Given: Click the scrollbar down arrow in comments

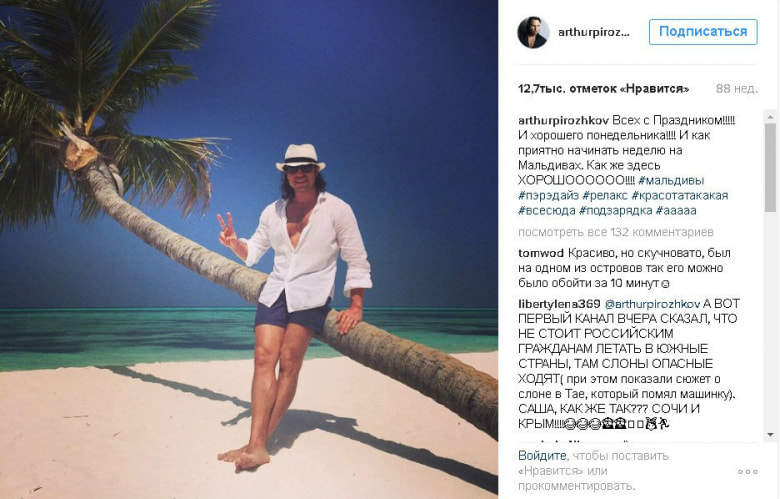Looking at the screenshot, I should (x=770, y=435).
